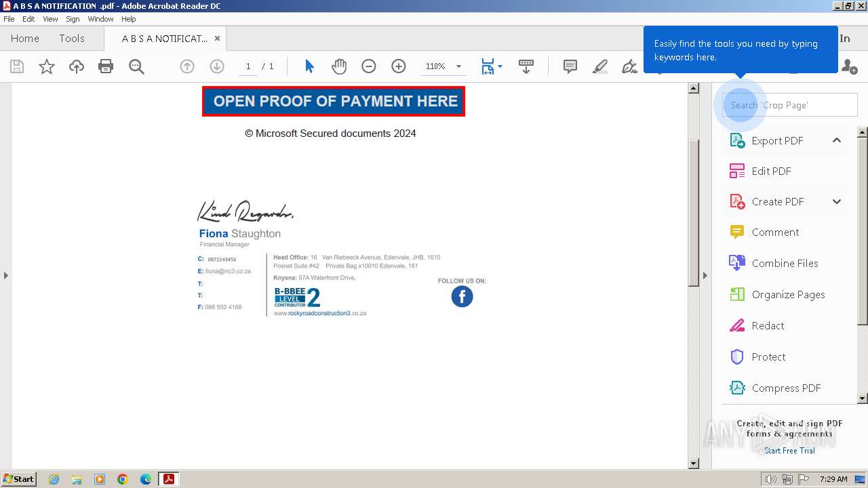The width and height of the screenshot is (868, 488).
Task: Expand the left navigation pane arrow
Action: pos(5,275)
